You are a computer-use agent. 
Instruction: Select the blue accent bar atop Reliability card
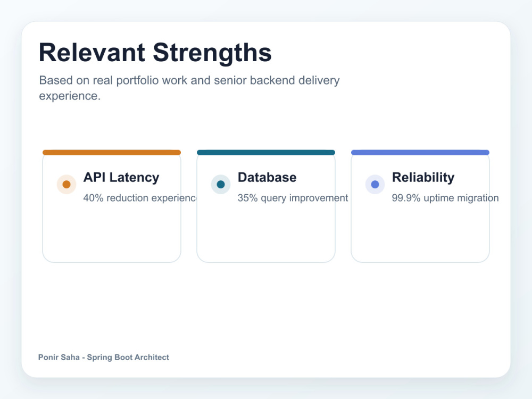point(420,152)
